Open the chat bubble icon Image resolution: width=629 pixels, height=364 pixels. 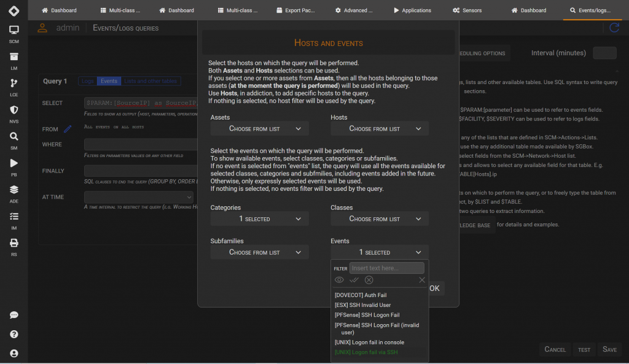[x=14, y=315]
